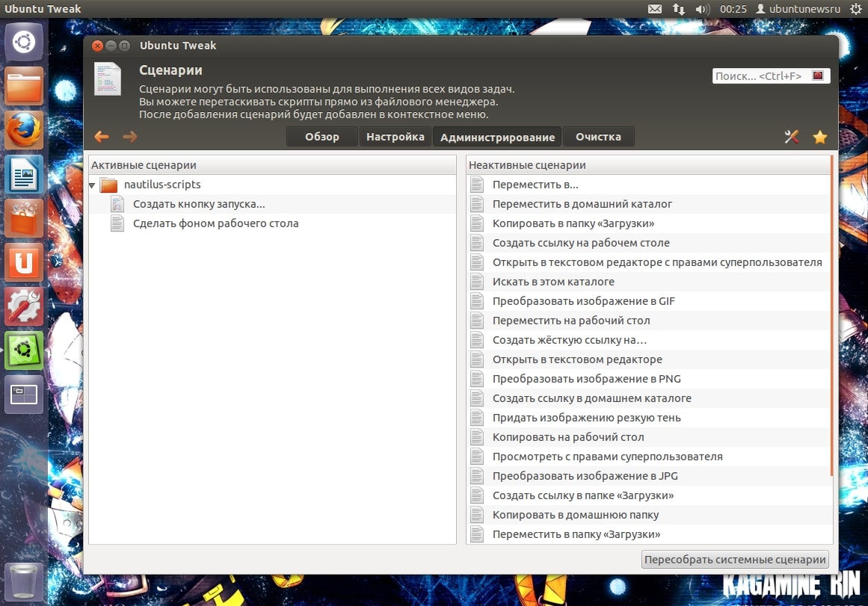Click script icon beside Создать кнопку запуска
Screen dimensions: 868x606
pyautogui.click(x=117, y=204)
